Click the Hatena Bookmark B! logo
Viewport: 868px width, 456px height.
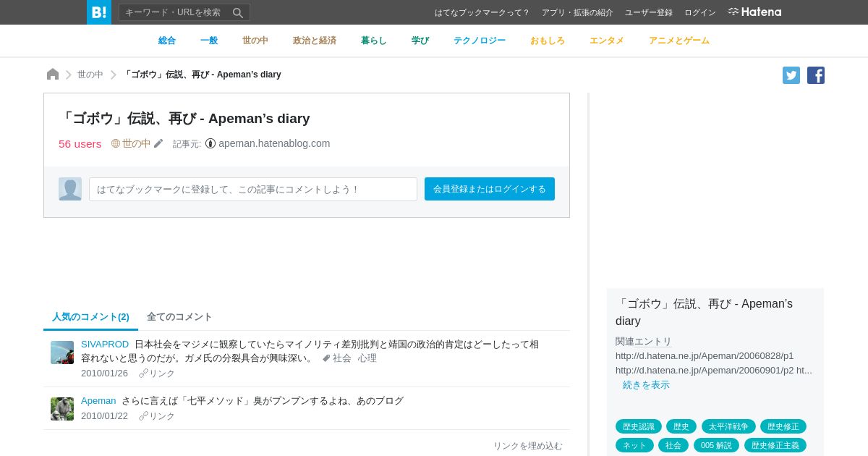pos(99,12)
